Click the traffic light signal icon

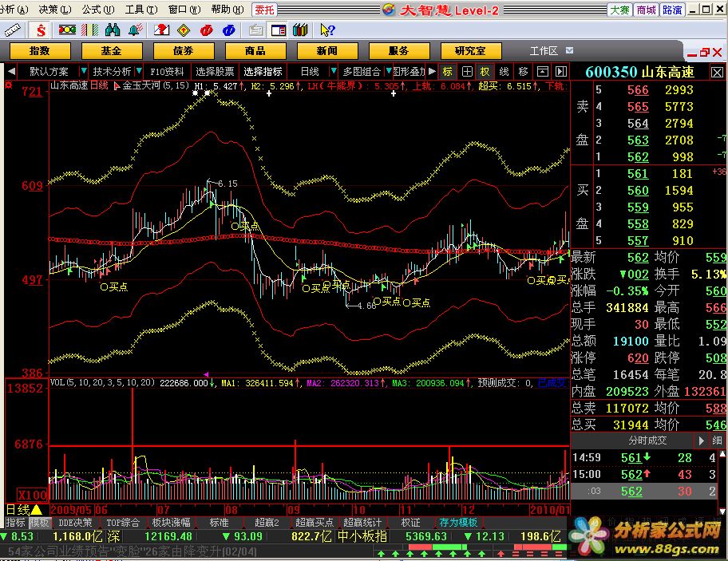67,30
